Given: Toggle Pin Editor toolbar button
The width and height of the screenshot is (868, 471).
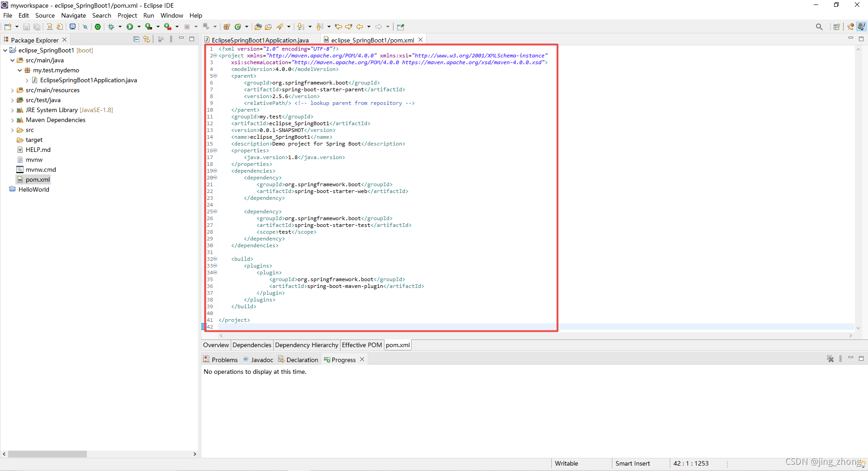Looking at the screenshot, I should 400,27.
